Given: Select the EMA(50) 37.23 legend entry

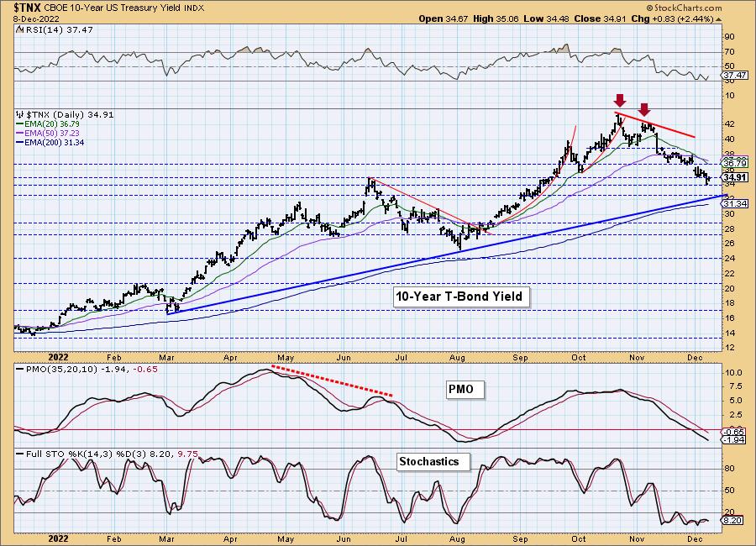Looking at the screenshot, I should (x=51, y=133).
